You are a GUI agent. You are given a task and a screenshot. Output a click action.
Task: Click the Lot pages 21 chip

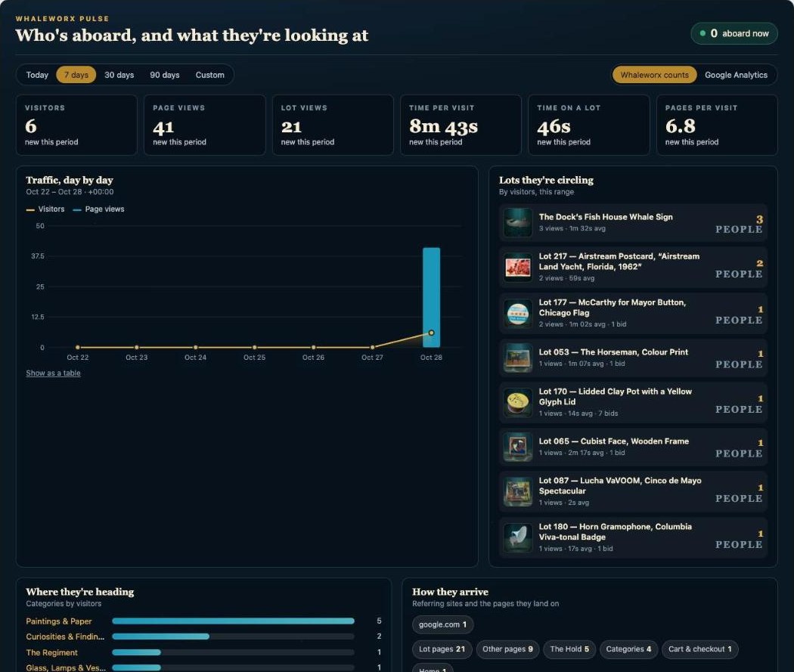pos(442,649)
